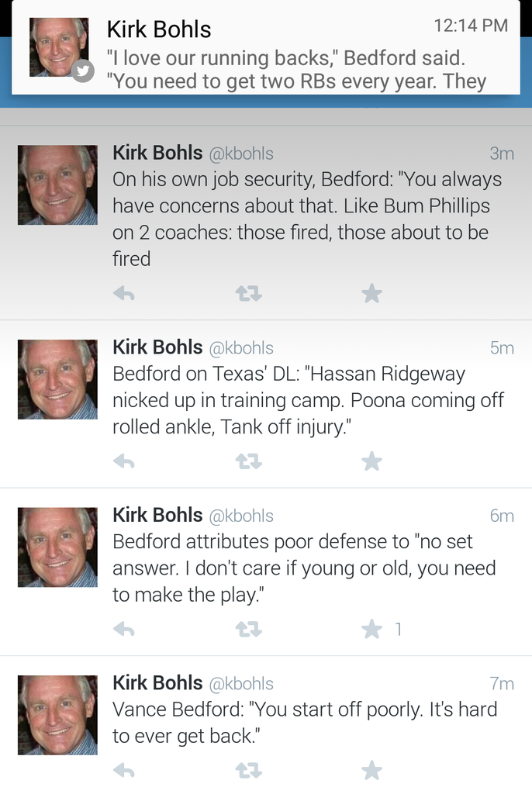Favorite the job security tweet
Image resolution: width=532 pixels, height=794 pixels.
371,293
